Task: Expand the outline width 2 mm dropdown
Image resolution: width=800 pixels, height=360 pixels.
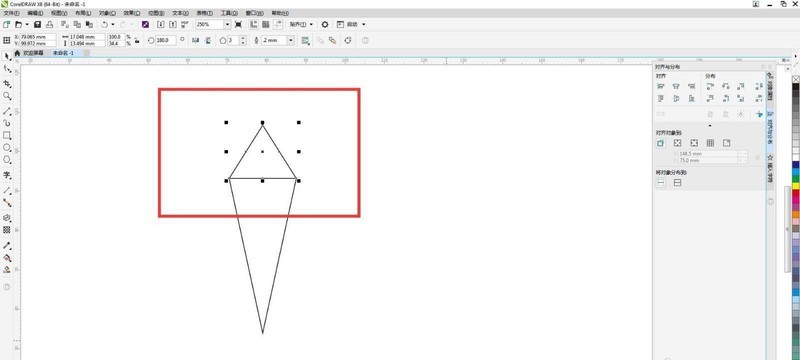Action: [291, 40]
